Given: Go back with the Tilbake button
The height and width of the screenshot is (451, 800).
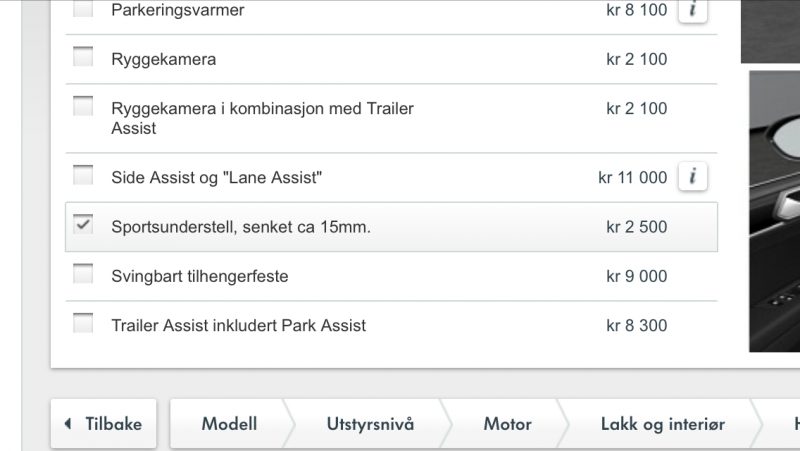Looking at the screenshot, I should click(103, 424).
